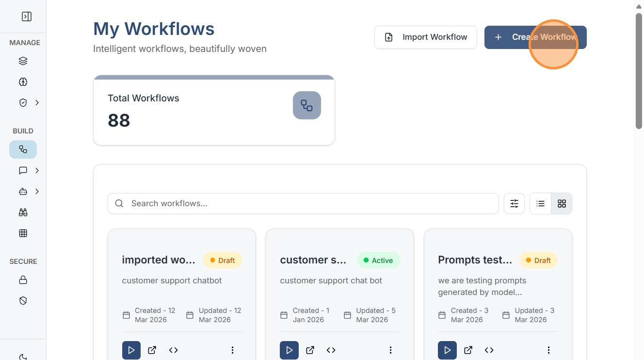Click the Import Workflow button
Image resolution: width=644 pixels, height=360 pixels.
click(425, 37)
